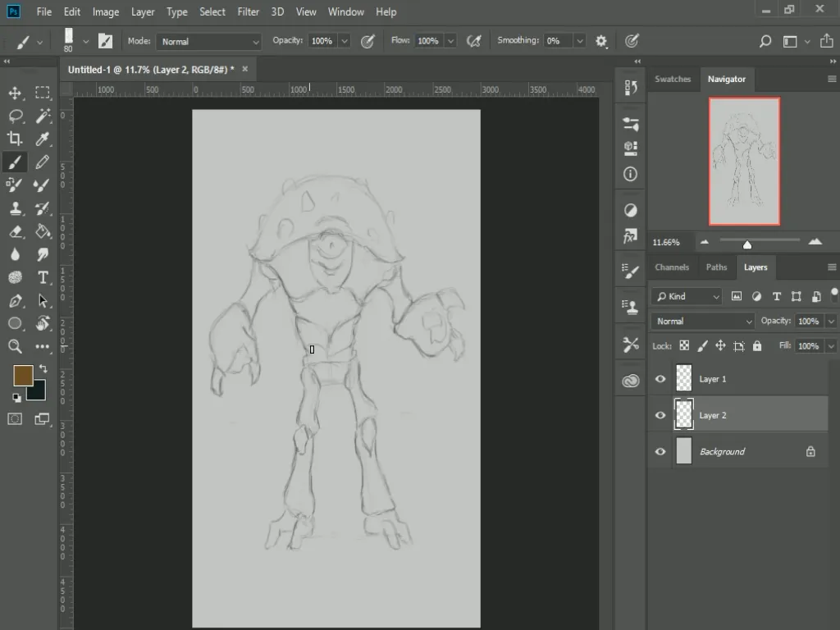Select the Rectangular Marquee tool

pyautogui.click(x=43, y=93)
